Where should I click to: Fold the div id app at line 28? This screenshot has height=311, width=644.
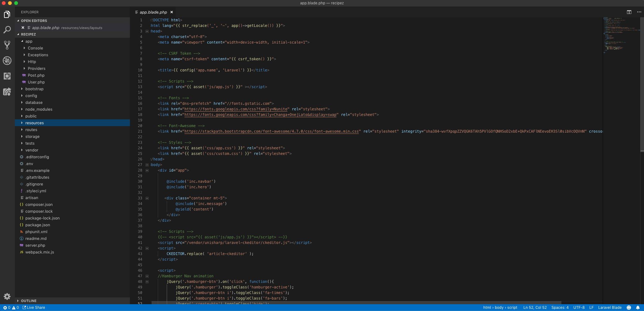(147, 170)
